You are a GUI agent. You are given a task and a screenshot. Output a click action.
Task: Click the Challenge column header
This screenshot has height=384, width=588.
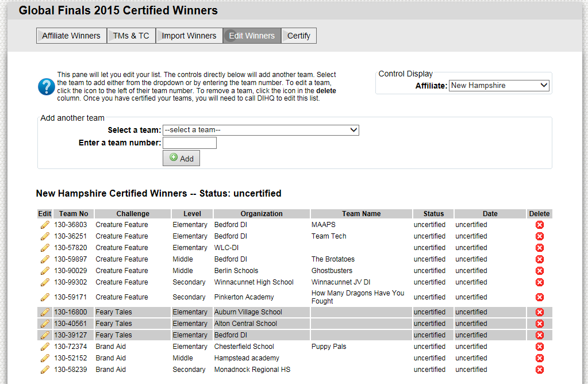coord(133,214)
